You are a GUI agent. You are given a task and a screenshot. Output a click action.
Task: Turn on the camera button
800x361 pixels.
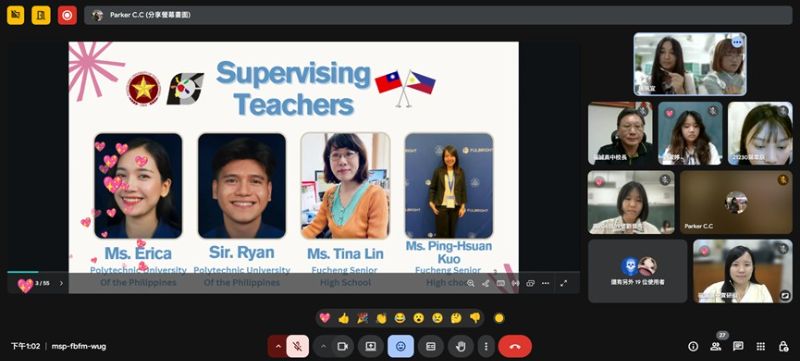click(342, 346)
